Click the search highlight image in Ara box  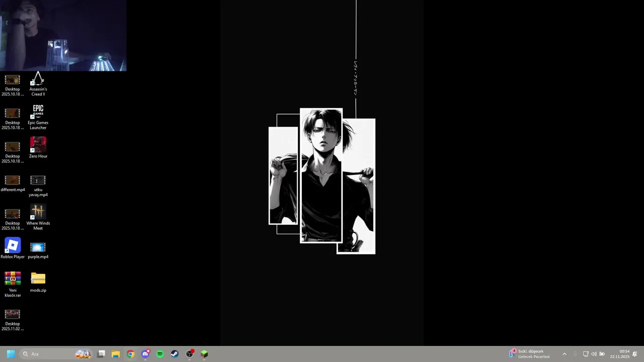tap(83, 354)
